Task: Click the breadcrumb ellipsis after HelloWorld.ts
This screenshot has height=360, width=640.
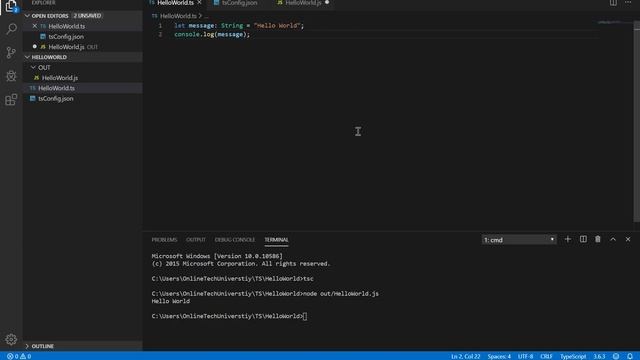Action: tap(207, 16)
